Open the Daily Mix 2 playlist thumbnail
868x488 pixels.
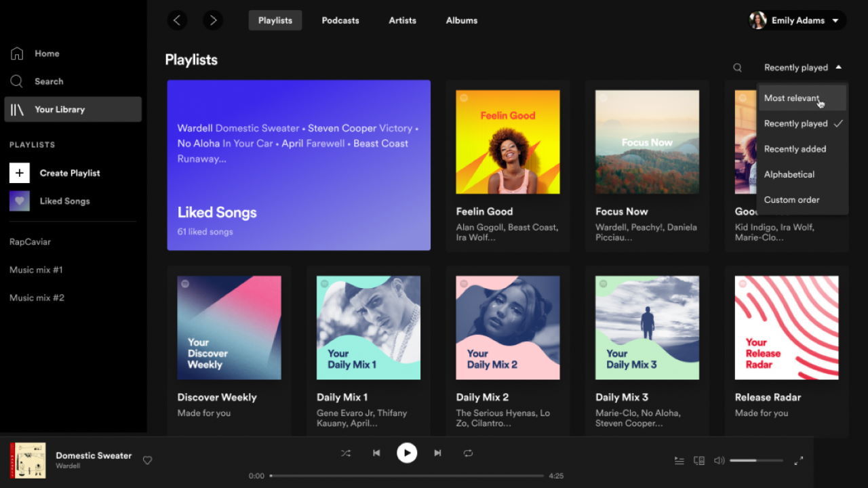coord(507,327)
